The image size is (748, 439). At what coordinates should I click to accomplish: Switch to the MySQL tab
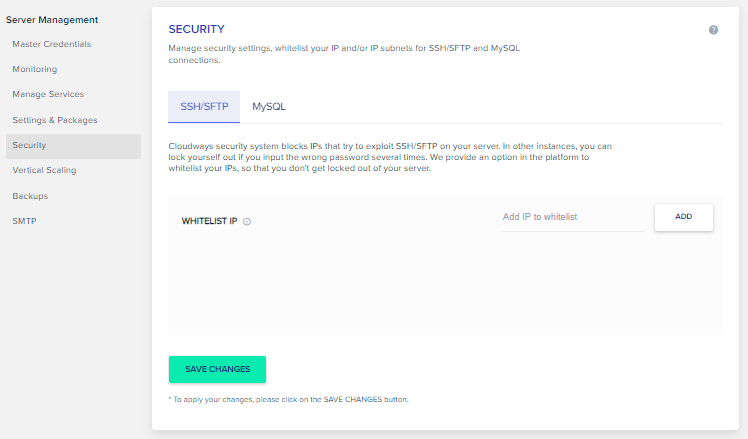pos(269,106)
